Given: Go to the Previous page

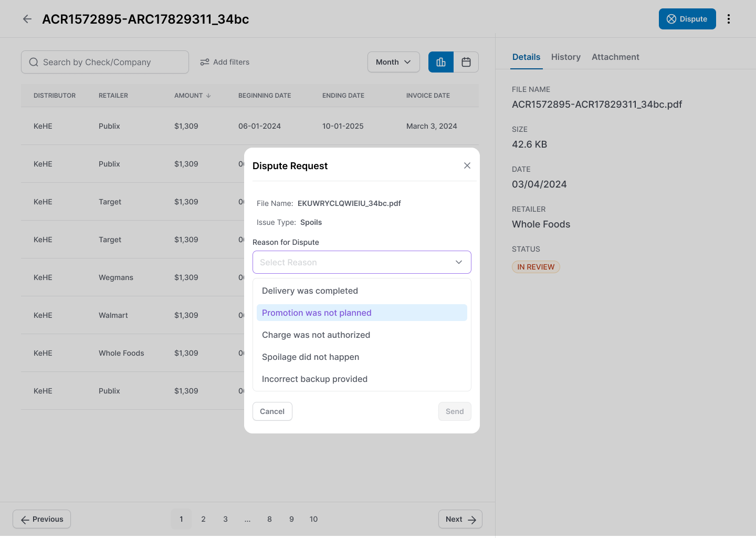Looking at the screenshot, I should (x=42, y=519).
